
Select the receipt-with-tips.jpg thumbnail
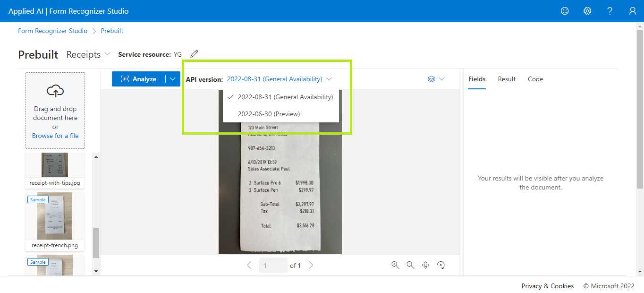(x=55, y=165)
